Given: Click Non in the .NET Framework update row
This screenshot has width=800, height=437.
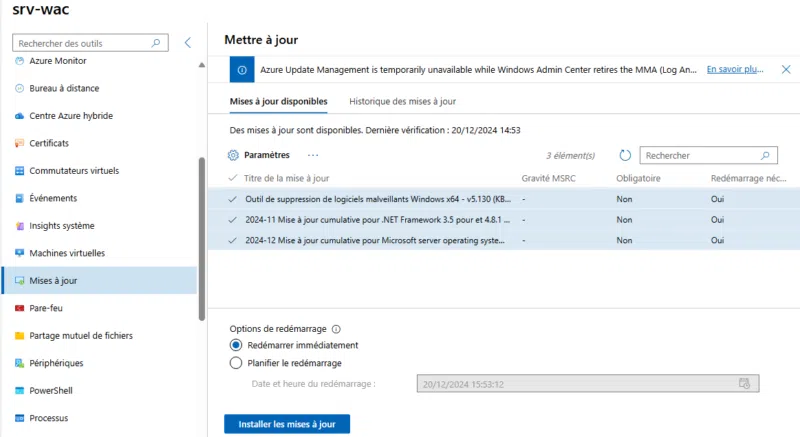Looking at the screenshot, I should pyautogui.click(x=624, y=220).
